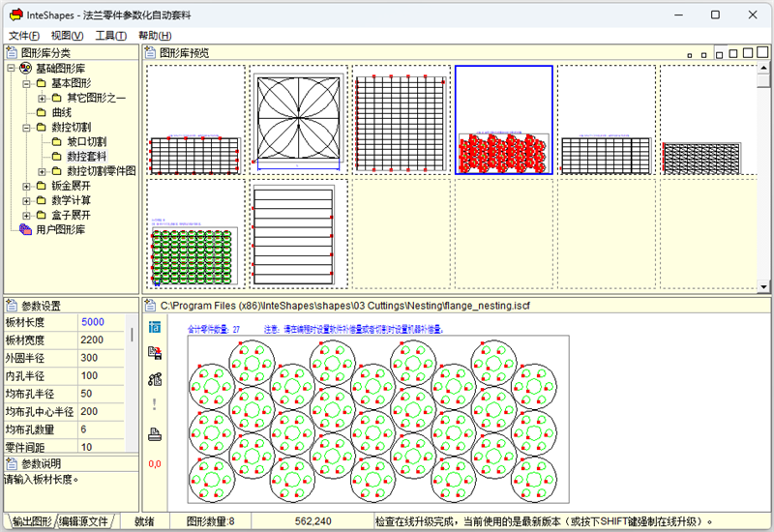Click the 就绪 status text
This screenshot has width=774, height=532.
coord(144,521)
